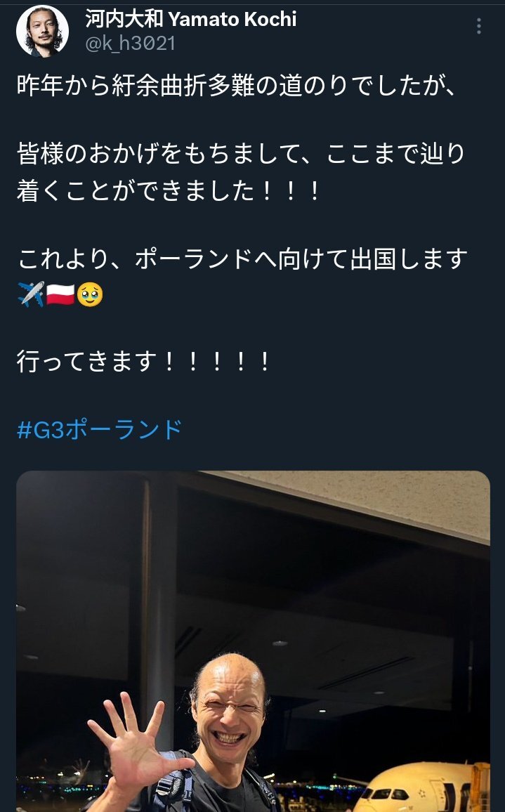
Task: Click the airplane emoji in the tweet
Action: (x=31, y=294)
